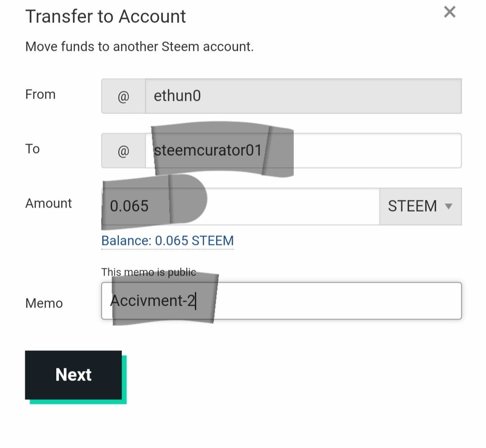Click the Memo label
Screen dimensions: 486x448
tap(44, 303)
